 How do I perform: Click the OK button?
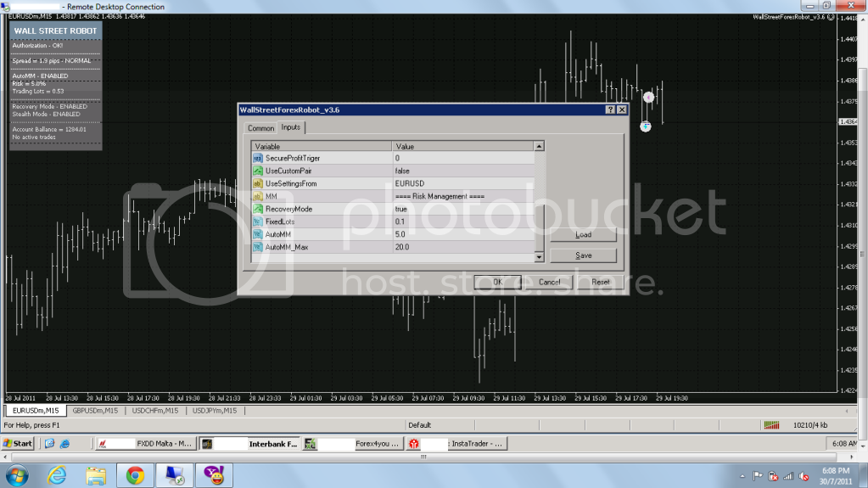coord(498,282)
